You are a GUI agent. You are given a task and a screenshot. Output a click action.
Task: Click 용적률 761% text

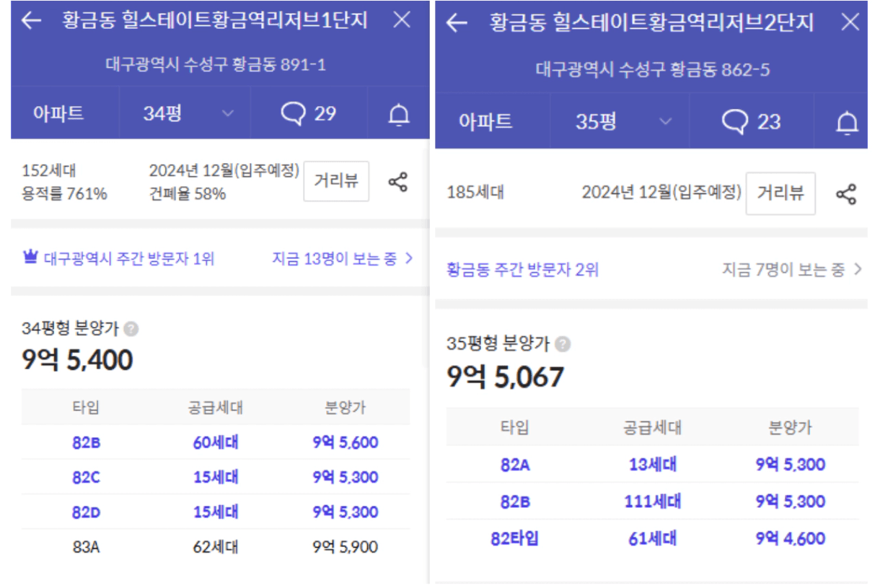[64, 193]
